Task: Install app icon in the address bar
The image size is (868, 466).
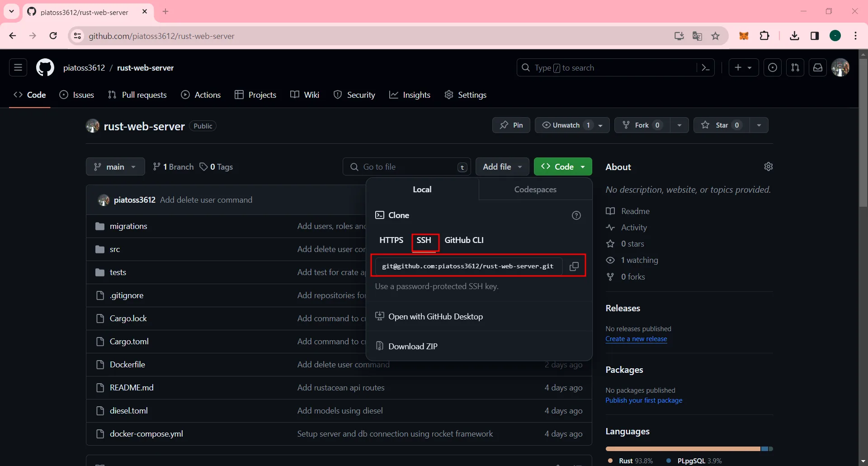Action: [679, 36]
